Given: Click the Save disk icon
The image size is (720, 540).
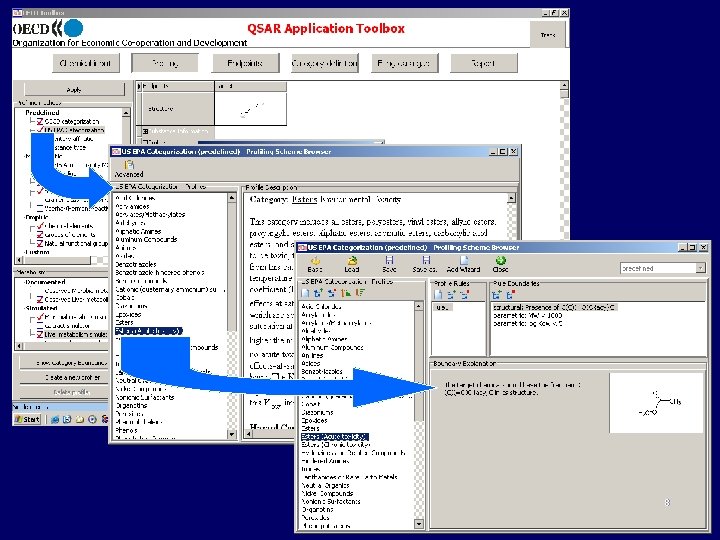Looking at the screenshot, I should 389,260.
